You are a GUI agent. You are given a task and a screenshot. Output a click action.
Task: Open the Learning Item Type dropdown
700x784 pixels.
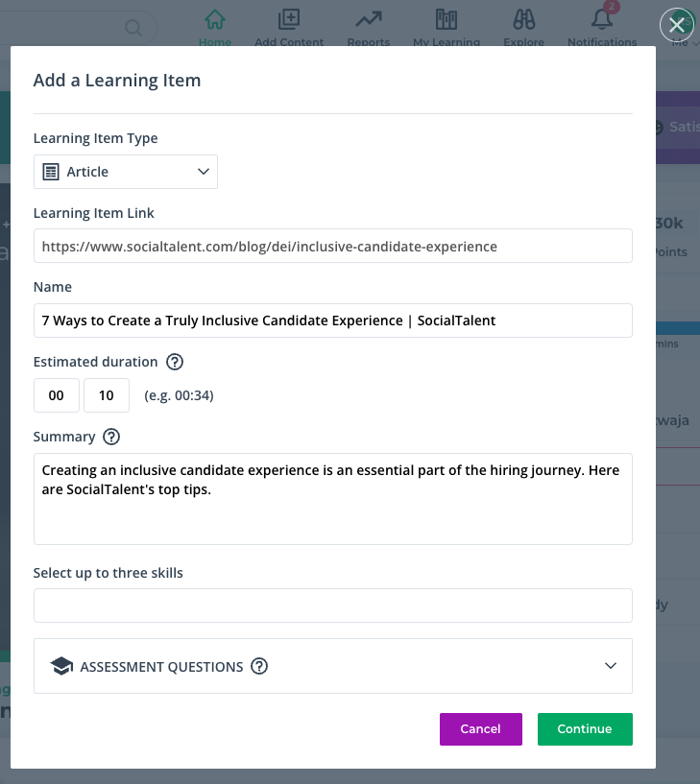[x=126, y=172]
